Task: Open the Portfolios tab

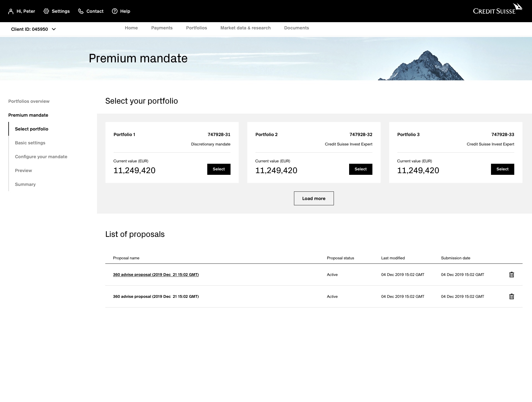Action: [x=196, y=28]
